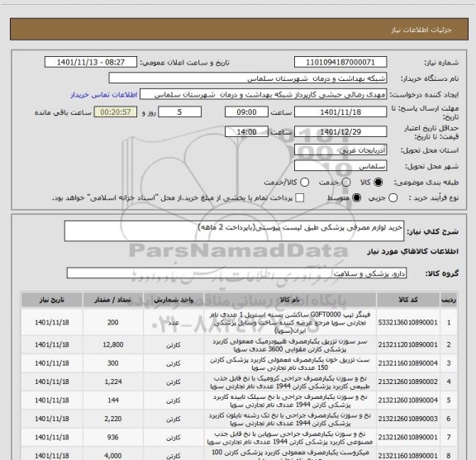Select the کالا/خدمت radio button
Screen dimensions: 476x460
304,182
